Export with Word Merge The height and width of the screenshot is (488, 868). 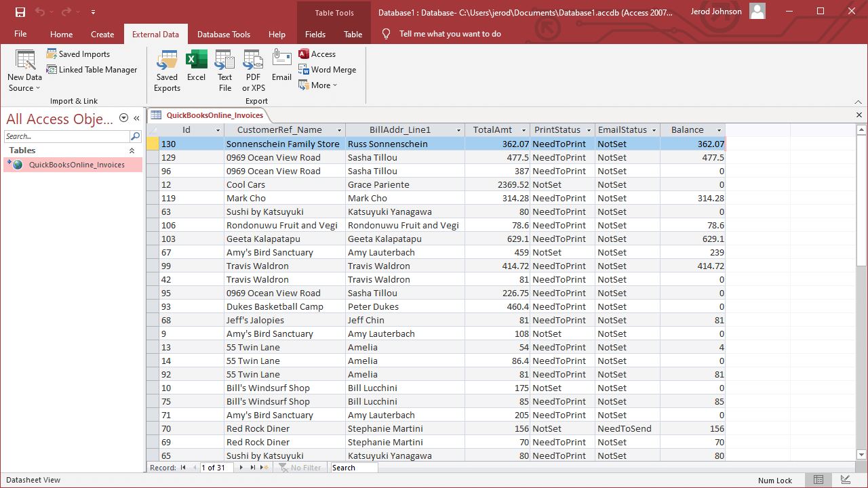tap(327, 70)
